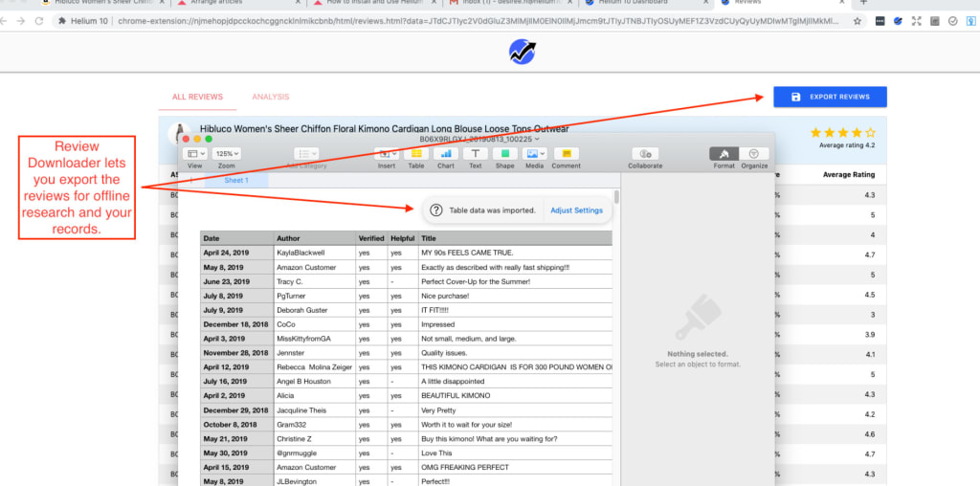The height and width of the screenshot is (486, 980).
Task: Click the Chart icon in Numbers toolbar
Action: [x=446, y=154]
